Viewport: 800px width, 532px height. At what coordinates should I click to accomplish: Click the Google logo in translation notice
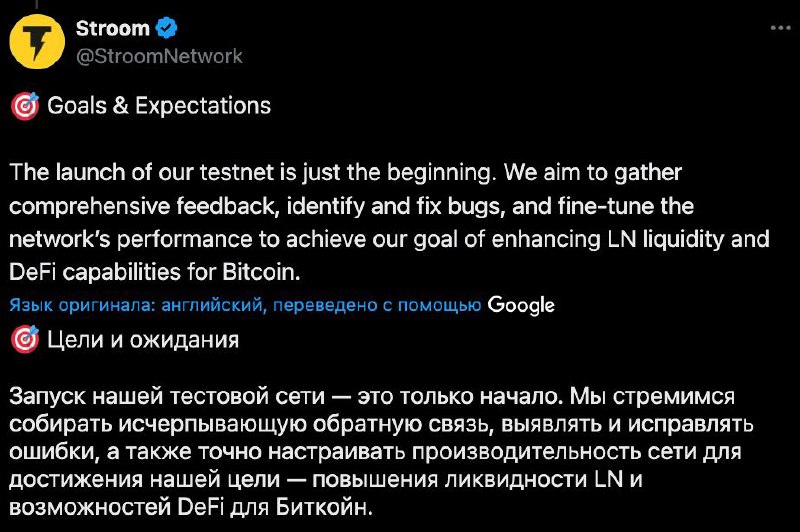tap(521, 306)
